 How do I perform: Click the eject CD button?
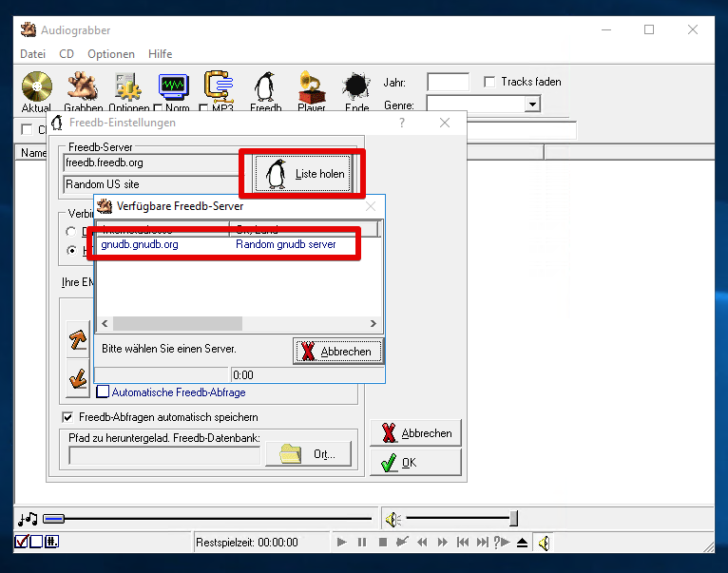coord(523,543)
